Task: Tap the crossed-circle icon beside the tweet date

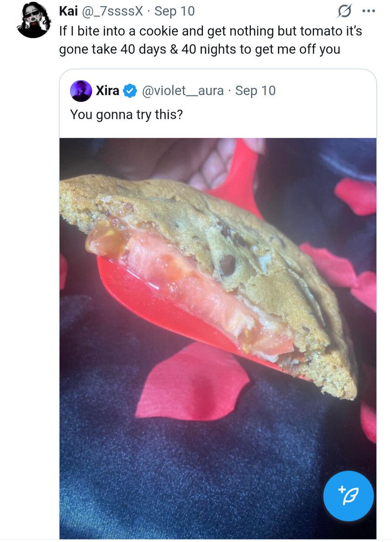Action: tap(345, 12)
